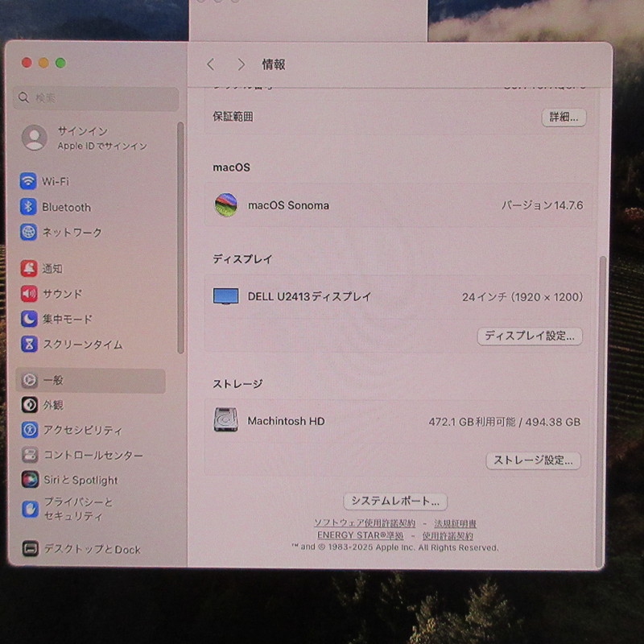The image size is (644, 644).
Task: Select the Siri と Spotlight icon
Action: point(30,480)
